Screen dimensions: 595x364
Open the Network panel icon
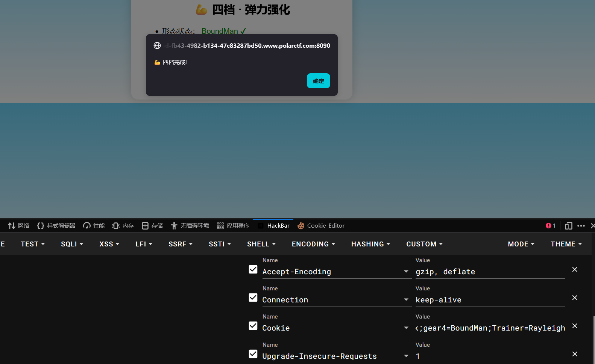(12, 226)
